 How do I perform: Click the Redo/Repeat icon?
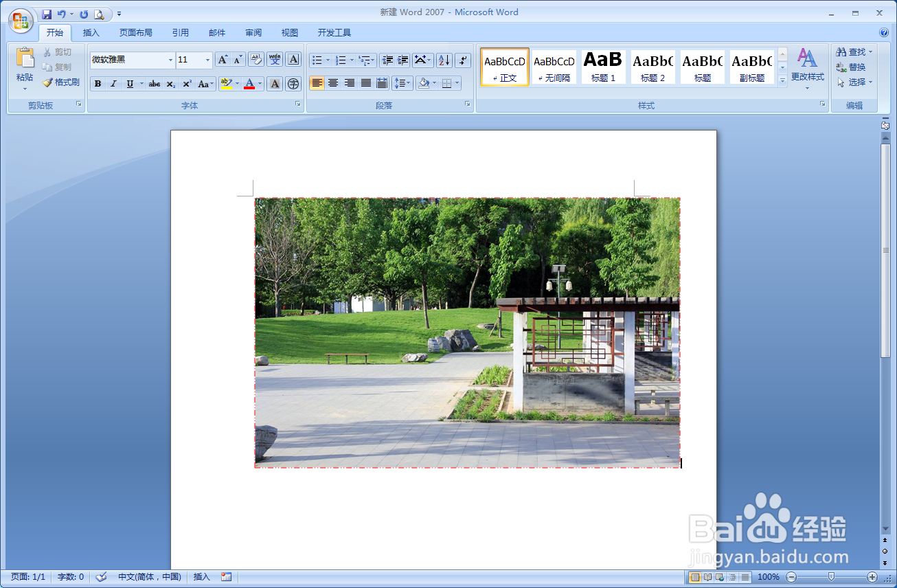(84, 14)
